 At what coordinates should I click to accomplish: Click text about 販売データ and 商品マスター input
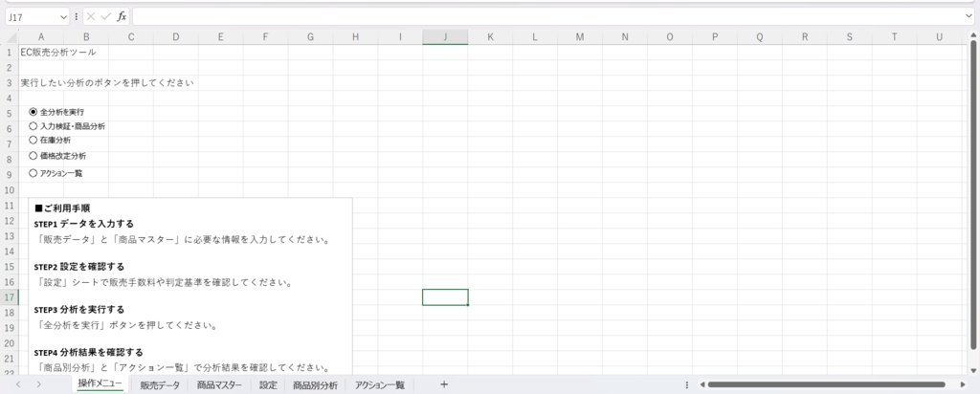pos(184,239)
